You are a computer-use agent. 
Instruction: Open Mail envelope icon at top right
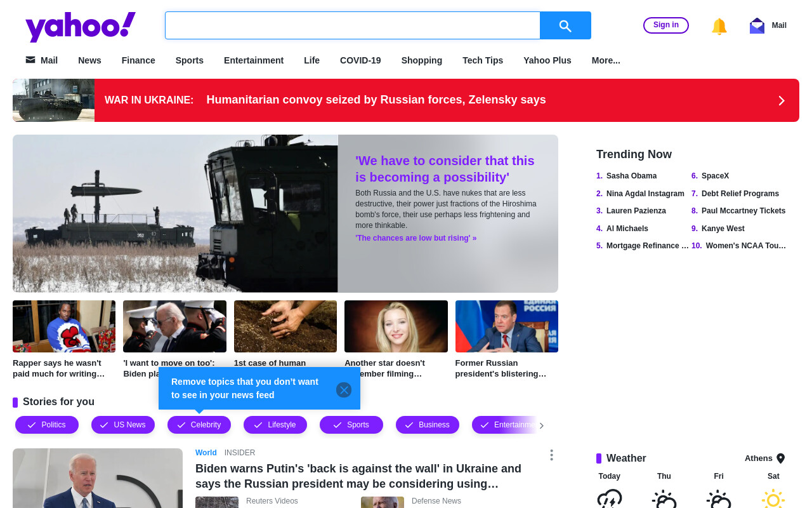pos(757,25)
